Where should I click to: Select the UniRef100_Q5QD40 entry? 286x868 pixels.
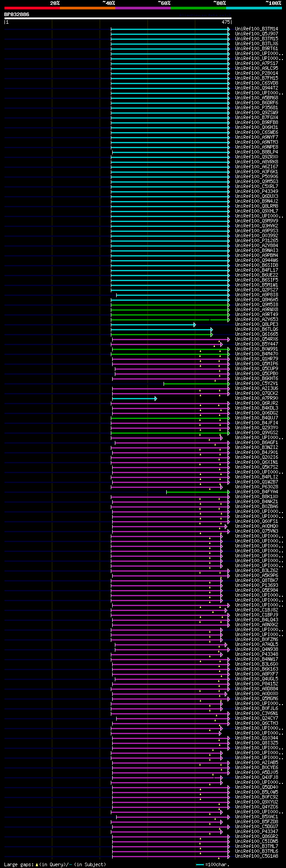tap(257, 787)
